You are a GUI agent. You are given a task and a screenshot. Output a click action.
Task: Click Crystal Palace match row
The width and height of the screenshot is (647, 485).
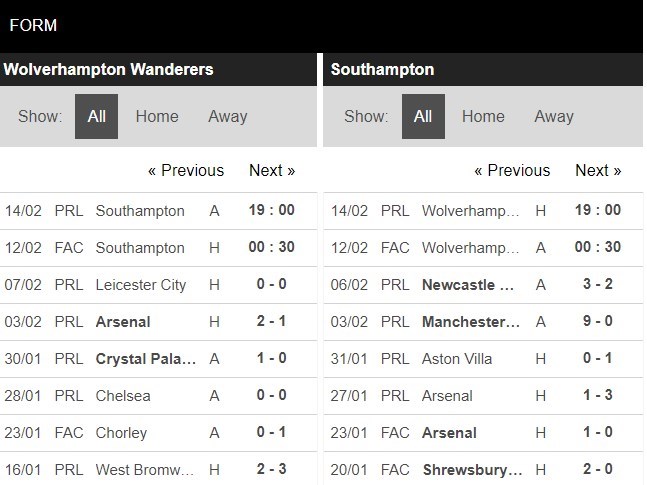pos(145,359)
